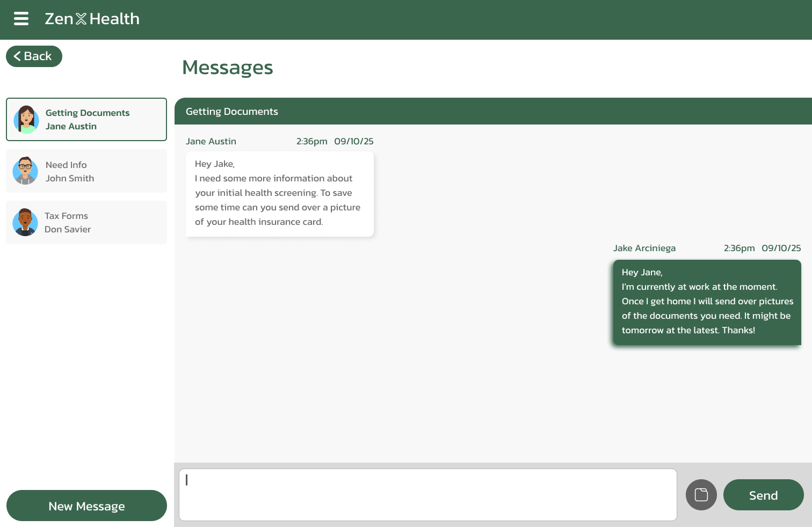Open the hamburger navigation menu
Screen dimensions: 812x527
point(21,18)
